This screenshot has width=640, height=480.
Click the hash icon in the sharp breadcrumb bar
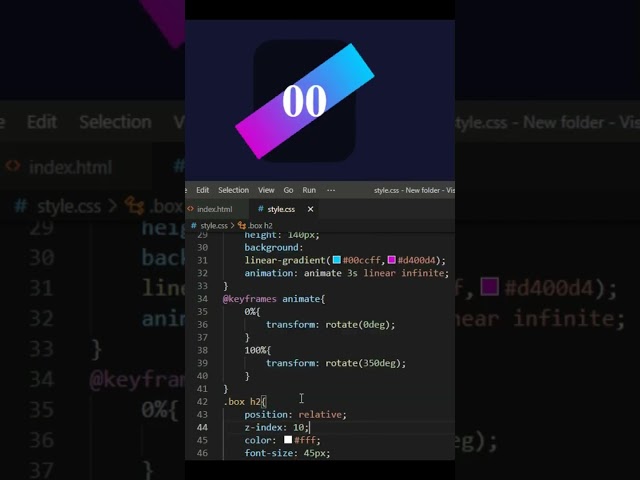194,225
